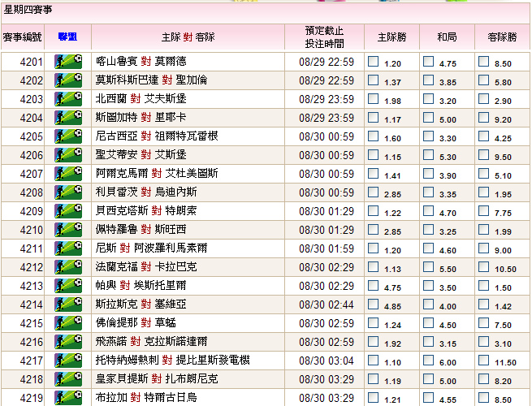Click the league icon for match 4208

tap(68, 192)
